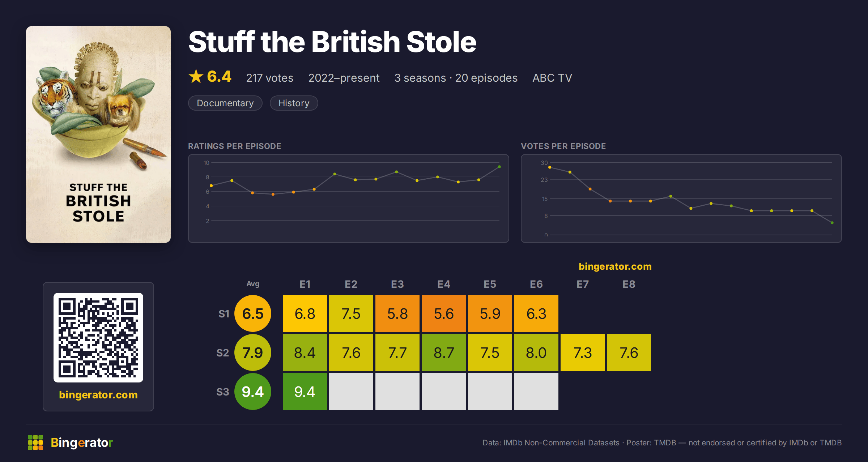The image size is (868, 462).
Task: Click the bingerator QR code
Action: point(98,338)
